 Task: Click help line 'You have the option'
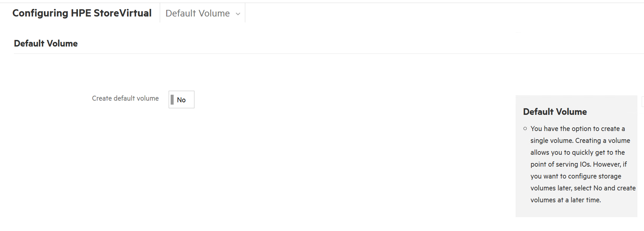[x=578, y=129]
